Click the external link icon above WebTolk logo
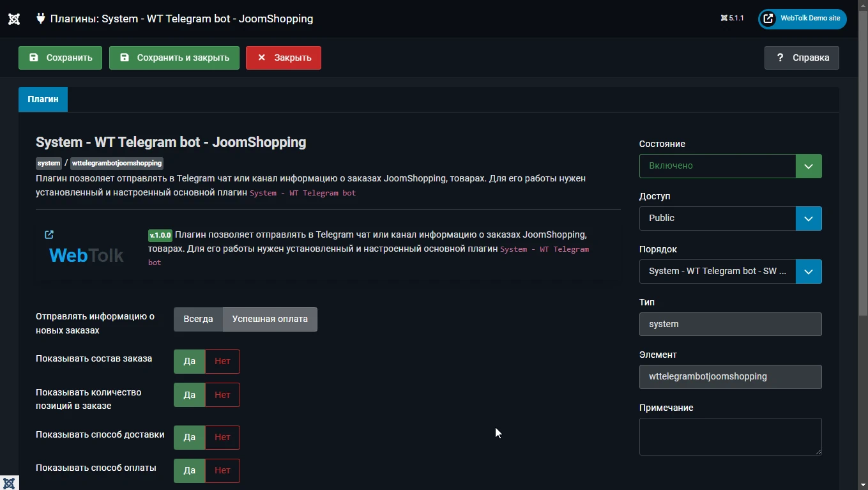 point(49,234)
